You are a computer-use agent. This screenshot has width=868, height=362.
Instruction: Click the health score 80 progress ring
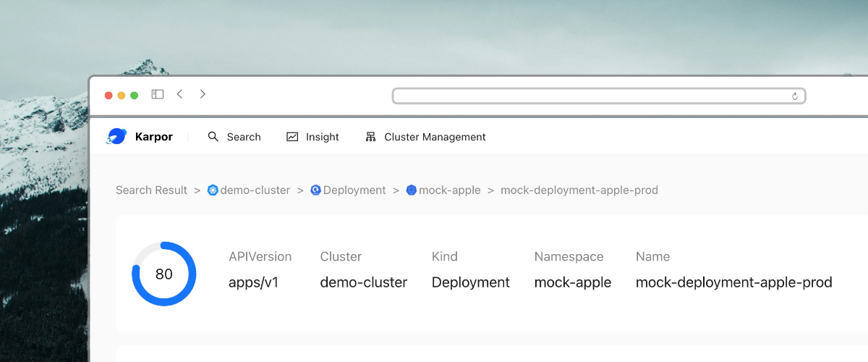(x=164, y=274)
